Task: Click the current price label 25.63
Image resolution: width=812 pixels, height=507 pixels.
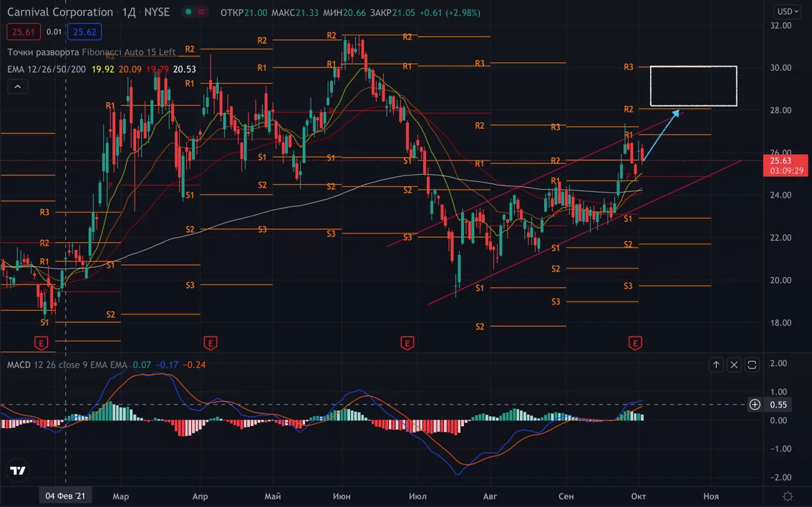Action: 785,165
